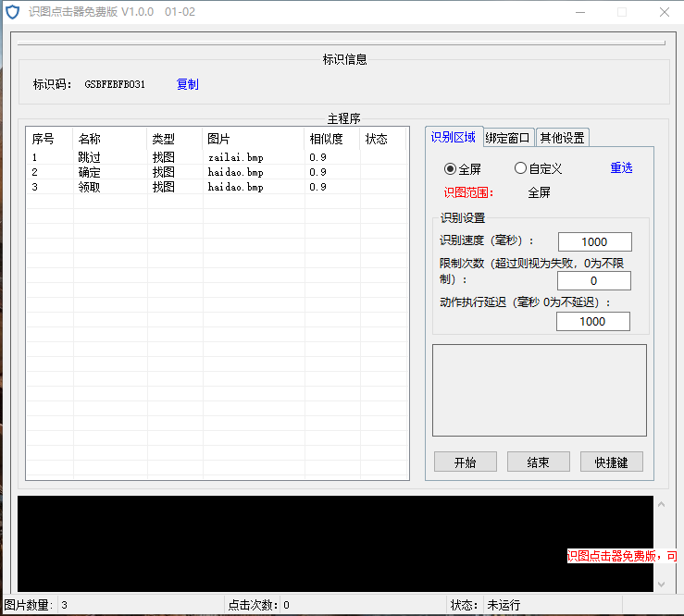Click the 复制 link to copy the ID code
Image resolution: width=684 pixels, height=616 pixels.
pyautogui.click(x=188, y=84)
